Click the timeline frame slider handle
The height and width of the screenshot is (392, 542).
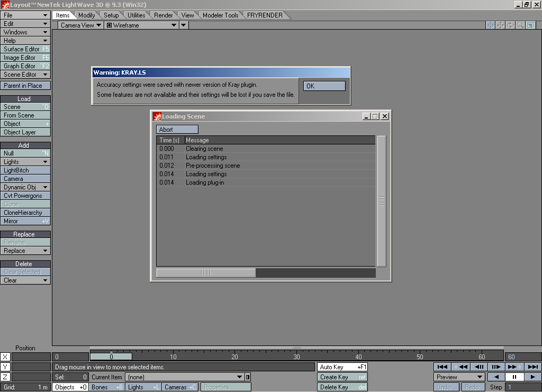(111, 357)
